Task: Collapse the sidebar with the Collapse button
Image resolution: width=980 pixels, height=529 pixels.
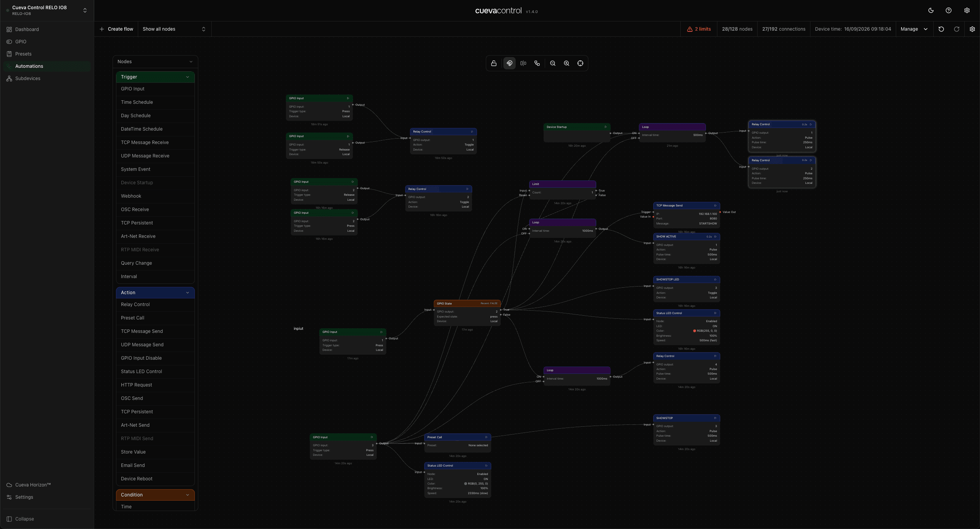Action: tap(47, 519)
